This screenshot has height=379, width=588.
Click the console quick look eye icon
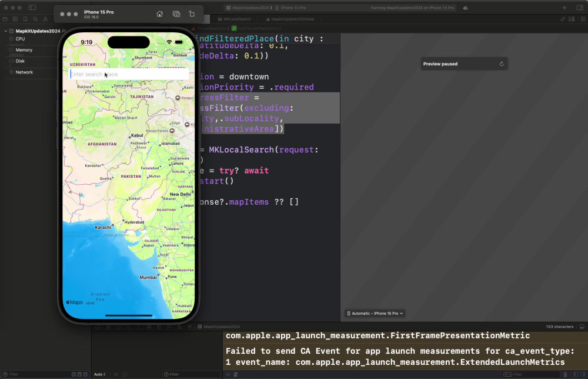(228, 374)
